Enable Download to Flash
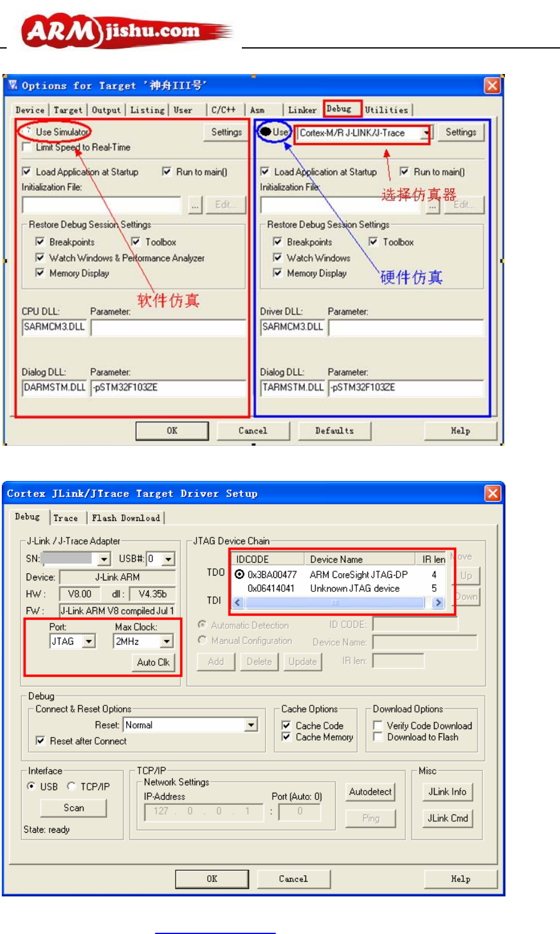Viewport: 560px width, 934px height. click(378, 737)
